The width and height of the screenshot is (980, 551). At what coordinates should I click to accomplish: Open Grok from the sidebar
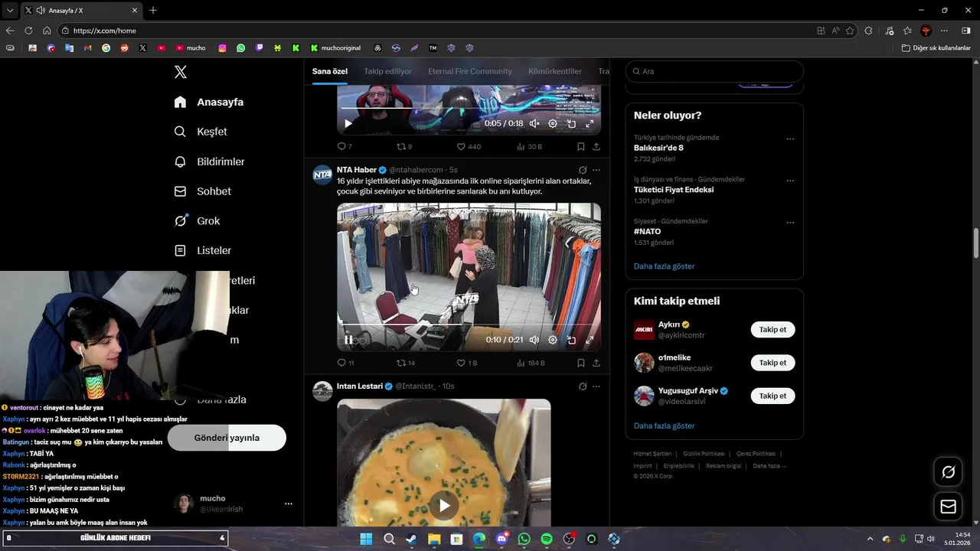[x=197, y=220]
